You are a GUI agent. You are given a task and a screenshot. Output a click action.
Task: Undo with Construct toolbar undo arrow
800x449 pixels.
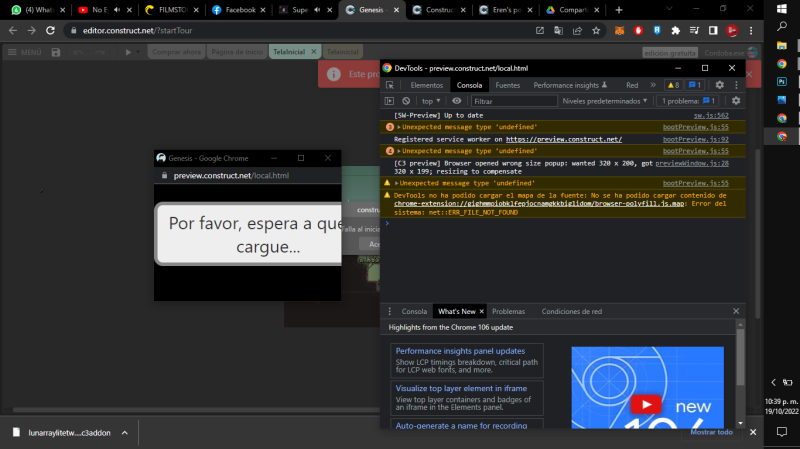pyautogui.click(x=78, y=52)
